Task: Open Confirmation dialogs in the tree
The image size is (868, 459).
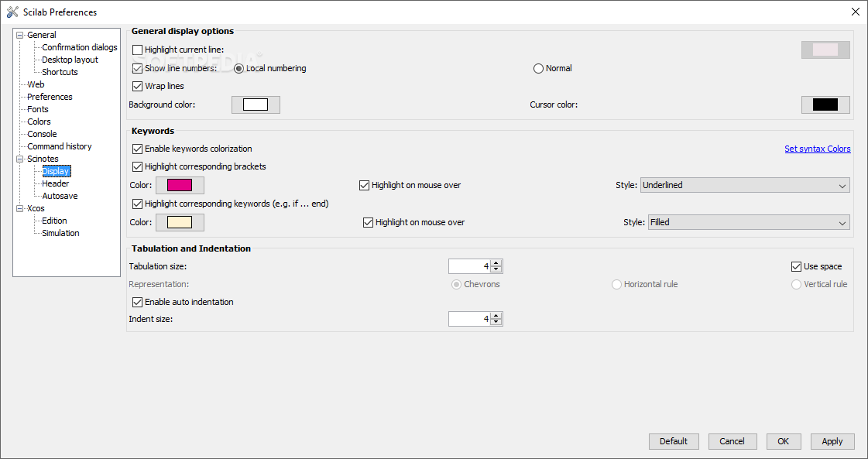Action: click(x=80, y=47)
